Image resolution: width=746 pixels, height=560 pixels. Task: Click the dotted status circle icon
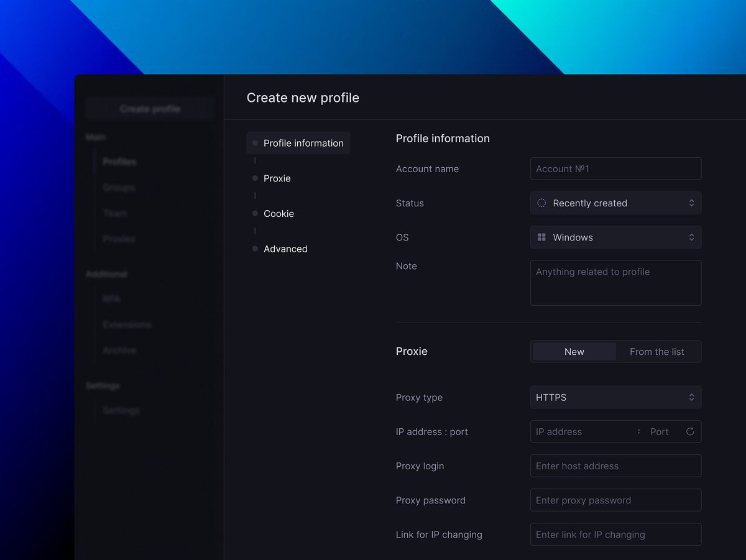pyautogui.click(x=541, y=203)
